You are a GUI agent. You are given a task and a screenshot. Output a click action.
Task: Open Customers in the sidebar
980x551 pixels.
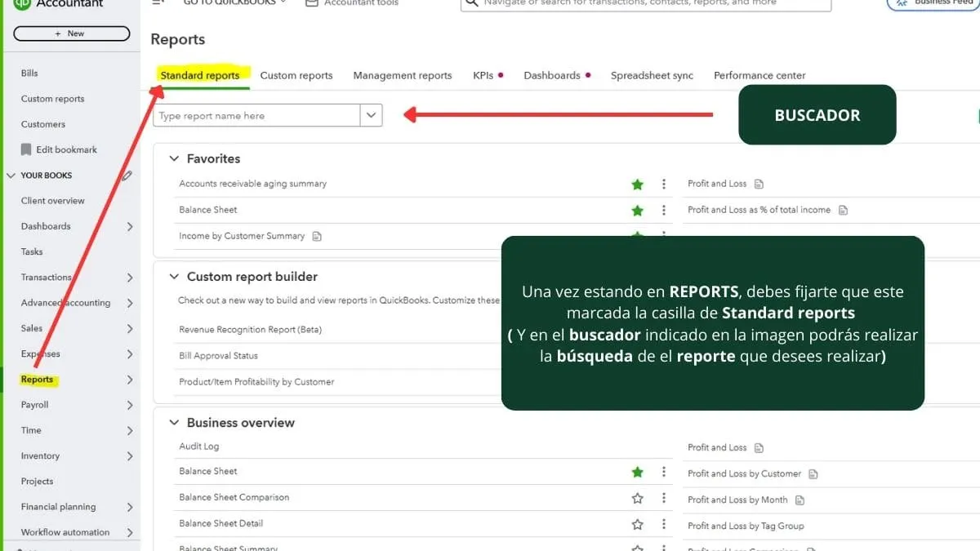[x=42, y=124]
